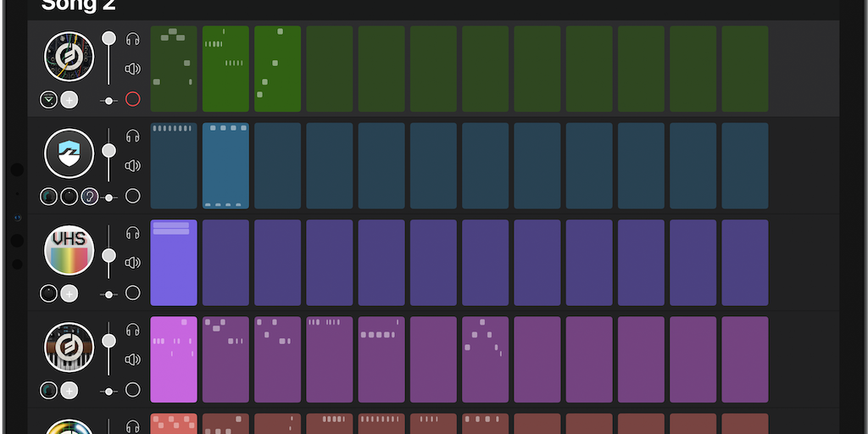Viewport: 868px width, 434px height.
Task: Trigger the fourth clip in the pink keyboard row
Action: point(330,359)
